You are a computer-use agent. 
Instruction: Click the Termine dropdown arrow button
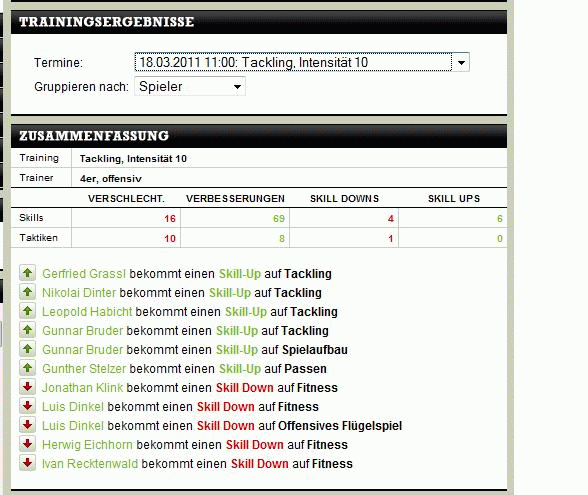pyautogui.click(x=461, y=62)
